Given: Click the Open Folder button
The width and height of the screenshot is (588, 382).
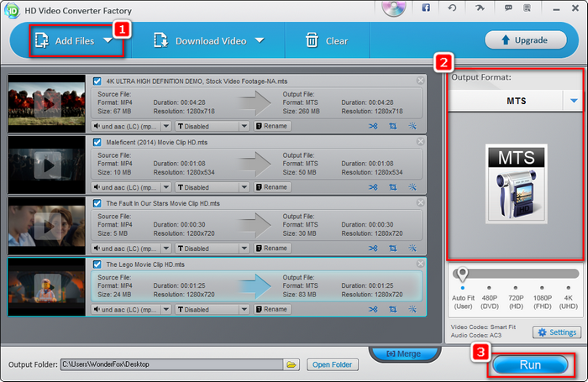Looking at the screenshot, I should tap(333, 364).
